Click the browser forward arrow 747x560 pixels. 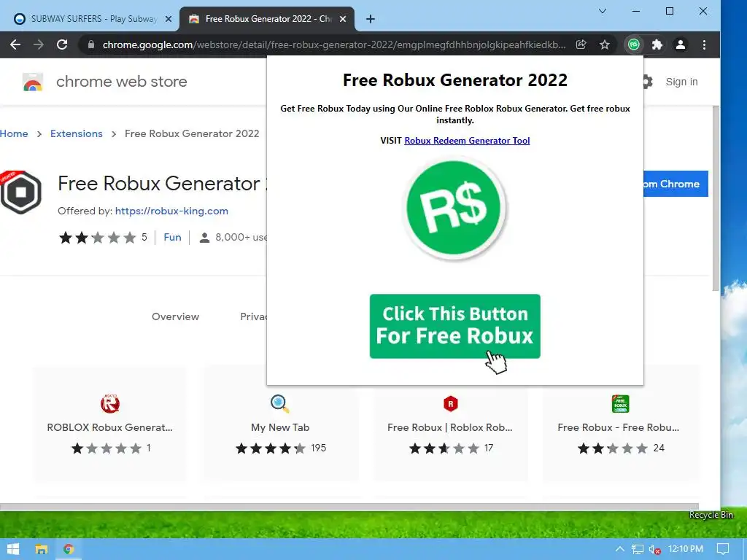(x=39, y=44)
